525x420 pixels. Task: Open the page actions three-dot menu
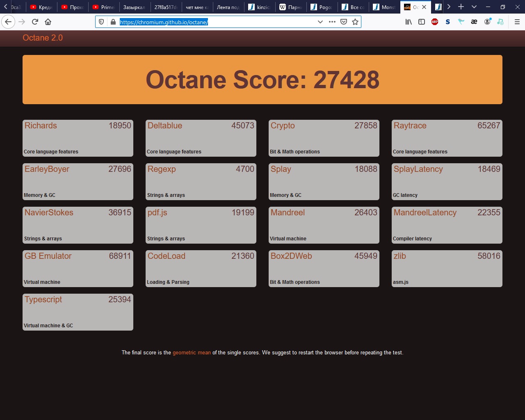coord(332,22)
